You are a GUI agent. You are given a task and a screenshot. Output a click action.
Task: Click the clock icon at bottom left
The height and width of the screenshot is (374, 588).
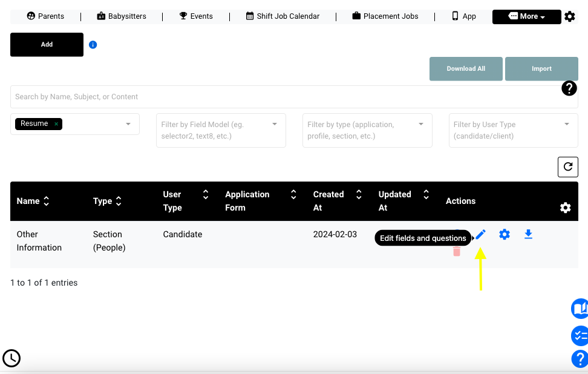[x=11, y=358]
